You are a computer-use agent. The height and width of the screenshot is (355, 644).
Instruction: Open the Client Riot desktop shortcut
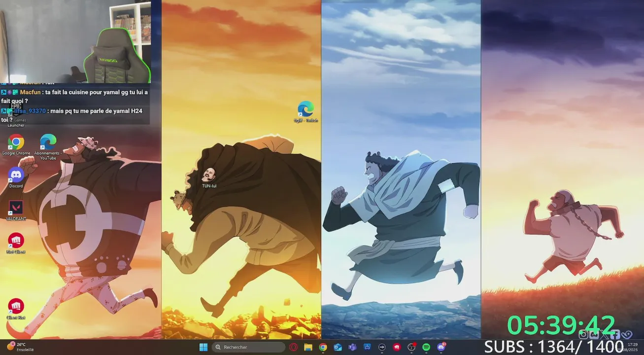(16, 309)
